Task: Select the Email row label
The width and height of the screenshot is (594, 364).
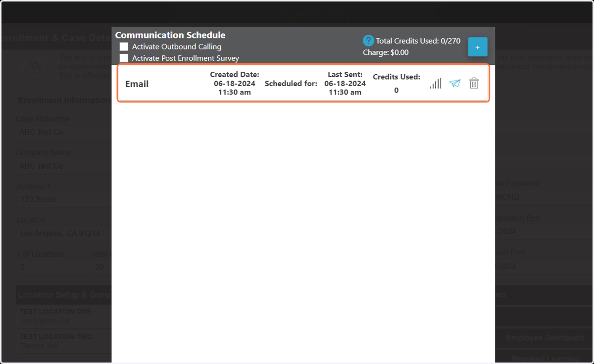Action: pyautogui.click(x=137, y=84)
